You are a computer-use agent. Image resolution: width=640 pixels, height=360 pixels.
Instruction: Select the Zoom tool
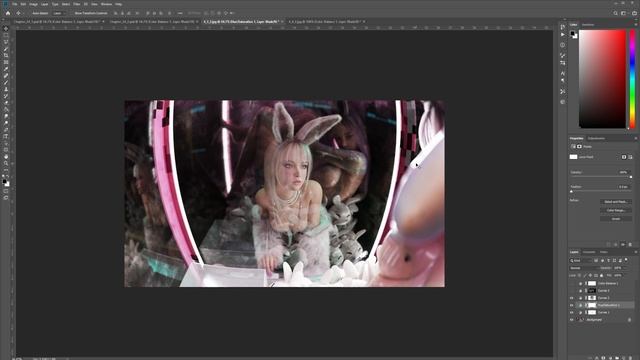pos(6,163)
